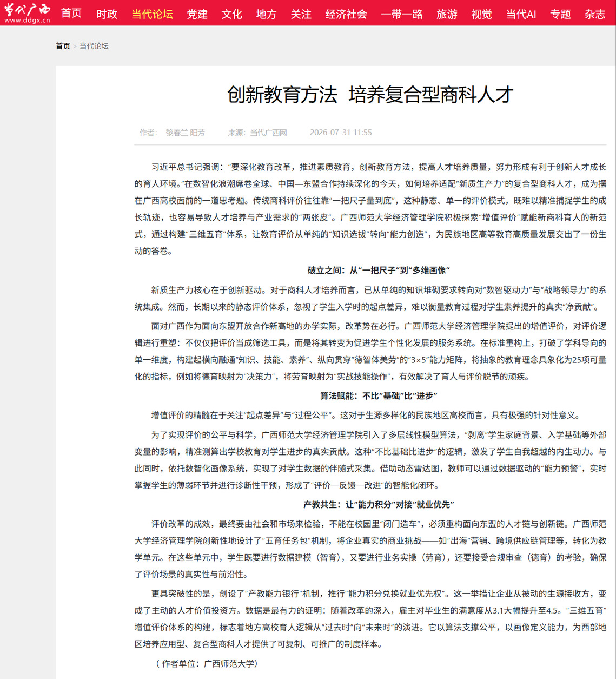Click the 首页 breadcrumb link

(x=63, y=46)
